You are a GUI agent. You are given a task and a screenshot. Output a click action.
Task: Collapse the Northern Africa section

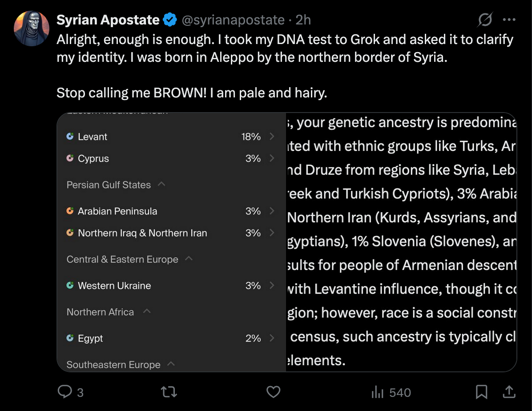147,311
